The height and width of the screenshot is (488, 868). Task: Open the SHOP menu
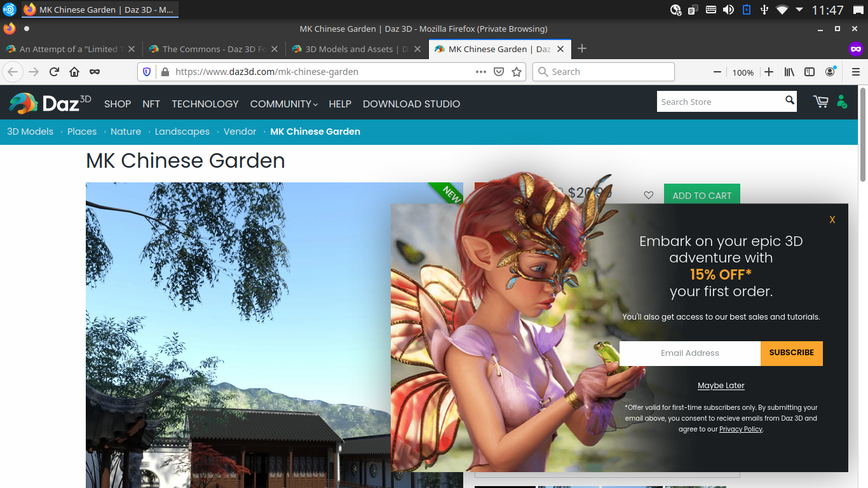pos(118,104)
